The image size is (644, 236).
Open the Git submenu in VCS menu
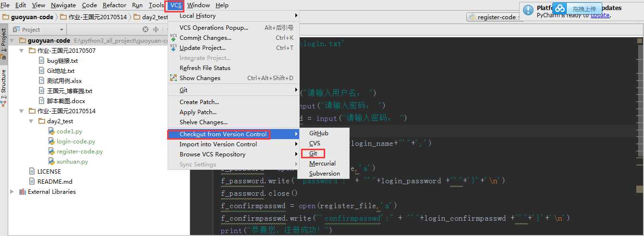click(233, 90)
